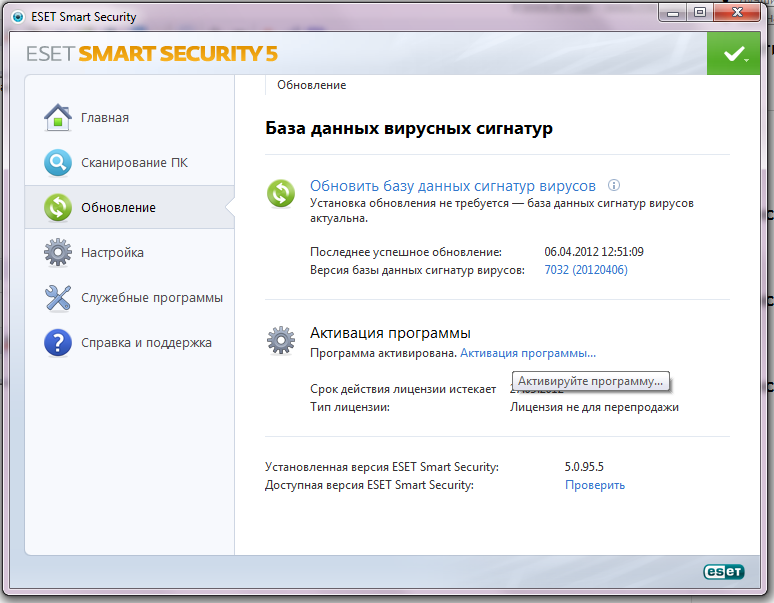Click the ESET logo at bottom right
Image resolution: width=774 pixels, height=603 pixels.
point(724,571)
